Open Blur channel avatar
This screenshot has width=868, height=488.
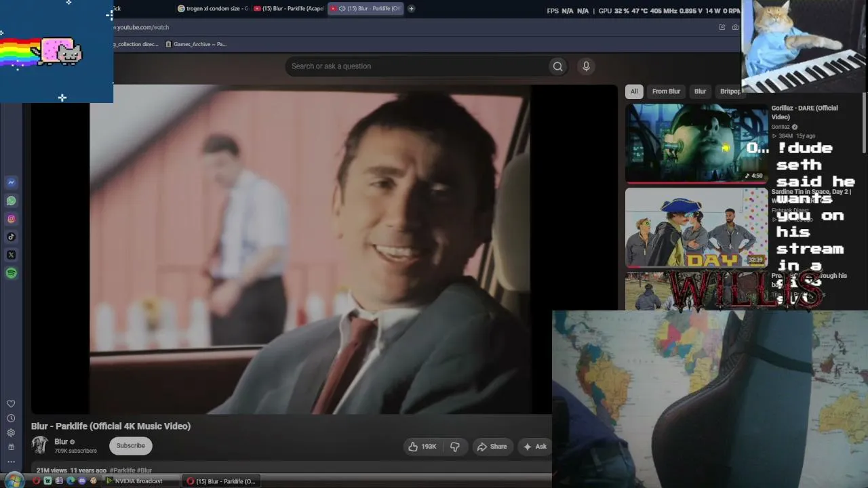(x=40, y=445)
